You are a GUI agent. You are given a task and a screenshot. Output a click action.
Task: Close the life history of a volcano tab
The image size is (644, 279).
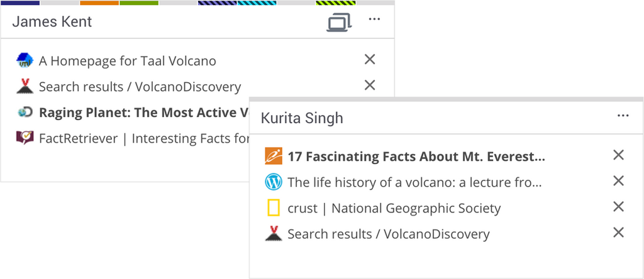[x=618, y=182]
